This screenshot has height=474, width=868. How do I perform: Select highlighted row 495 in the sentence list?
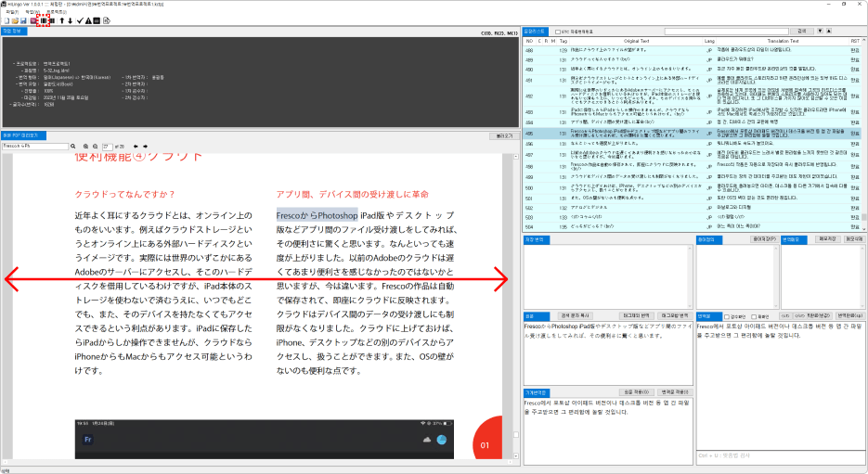(692, 134)
